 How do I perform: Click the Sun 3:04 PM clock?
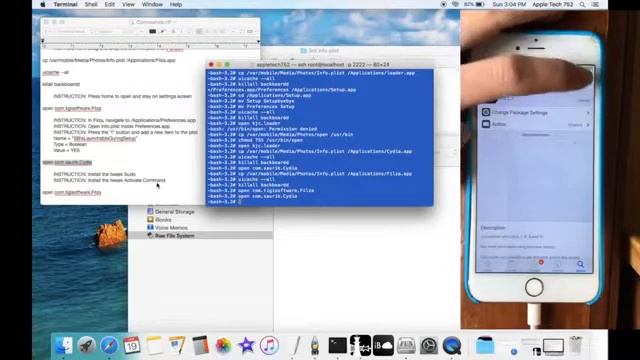point(509,4)
